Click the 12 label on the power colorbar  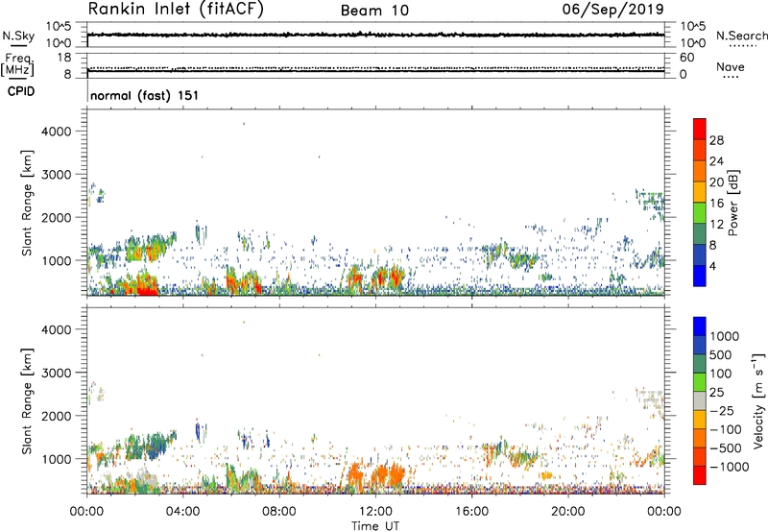pos(716,225)
